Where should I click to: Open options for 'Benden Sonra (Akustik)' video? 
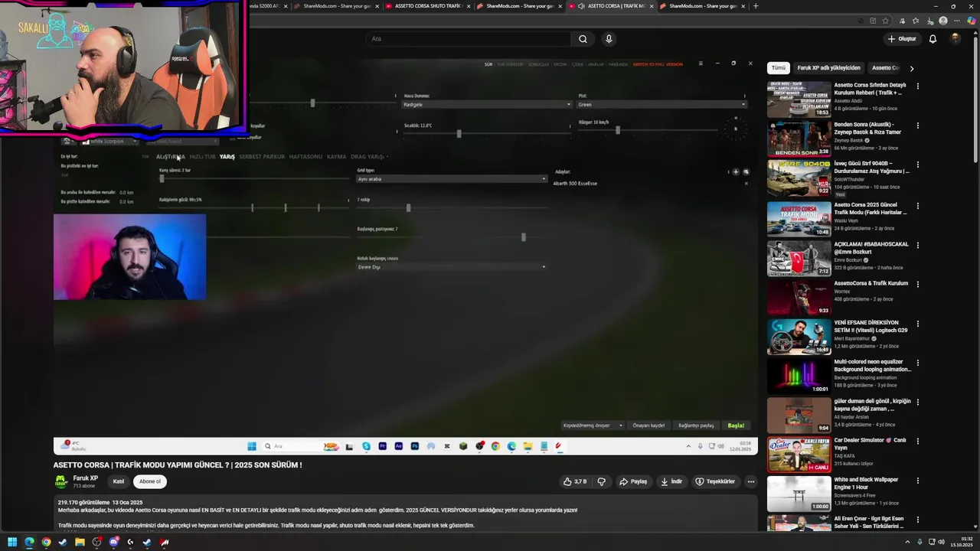pyautogui.click(x=917, y=126)
